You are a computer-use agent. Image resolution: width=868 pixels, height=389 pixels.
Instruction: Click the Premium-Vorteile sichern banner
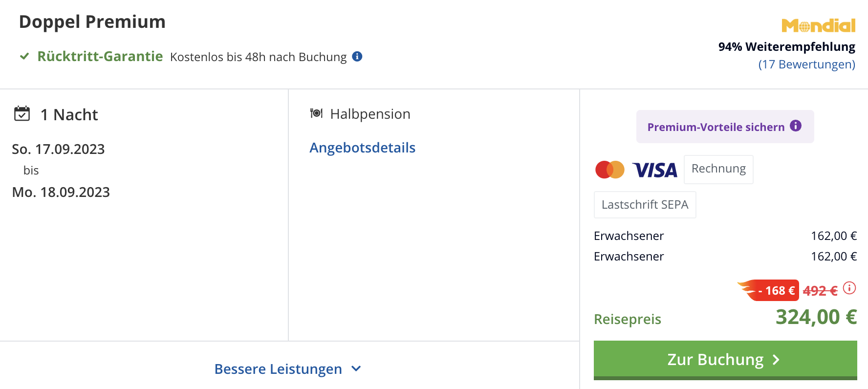tap(725, 127)
